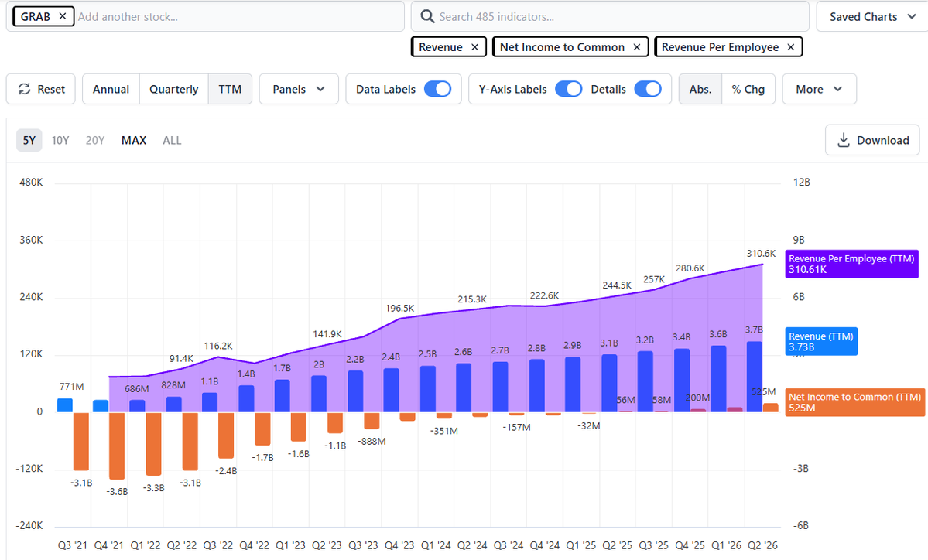
Task: Select the ALL time range
Action: tap(172, 140)
